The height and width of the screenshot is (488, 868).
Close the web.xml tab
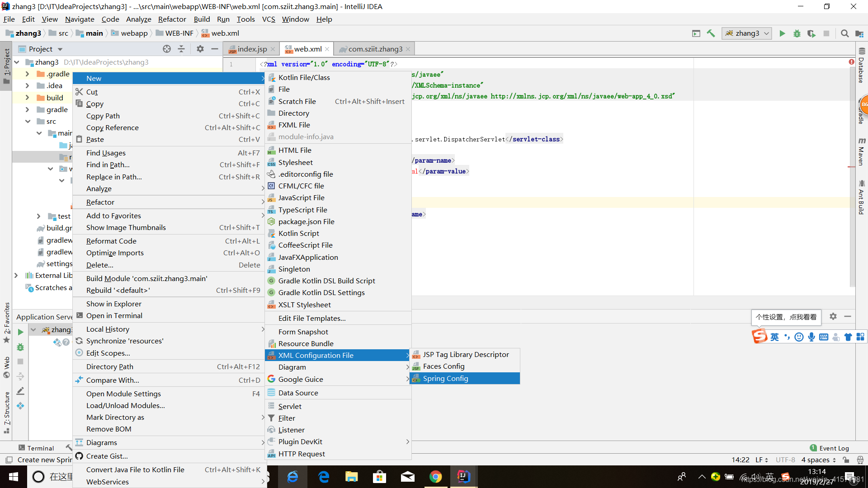pos(327,49)
